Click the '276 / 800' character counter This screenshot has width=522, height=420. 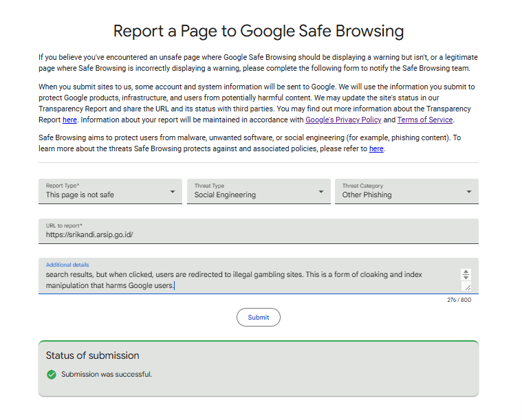click(459, 300)
